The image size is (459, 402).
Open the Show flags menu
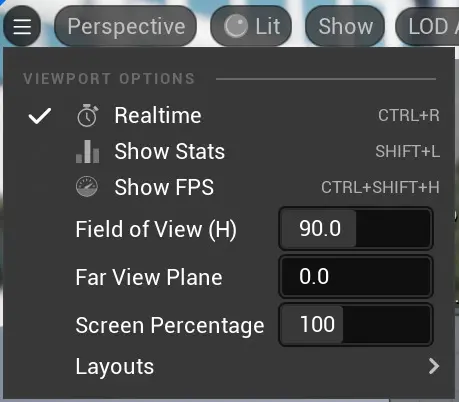pos(345,26)
